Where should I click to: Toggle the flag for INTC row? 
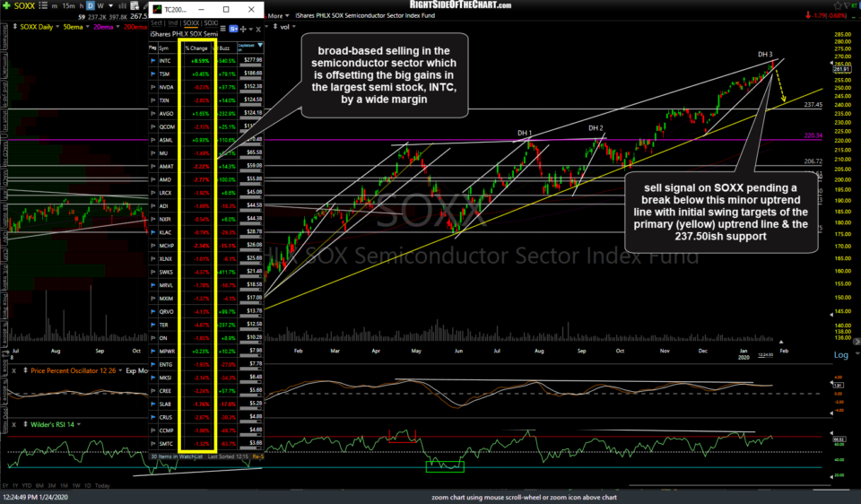(153, 61)
